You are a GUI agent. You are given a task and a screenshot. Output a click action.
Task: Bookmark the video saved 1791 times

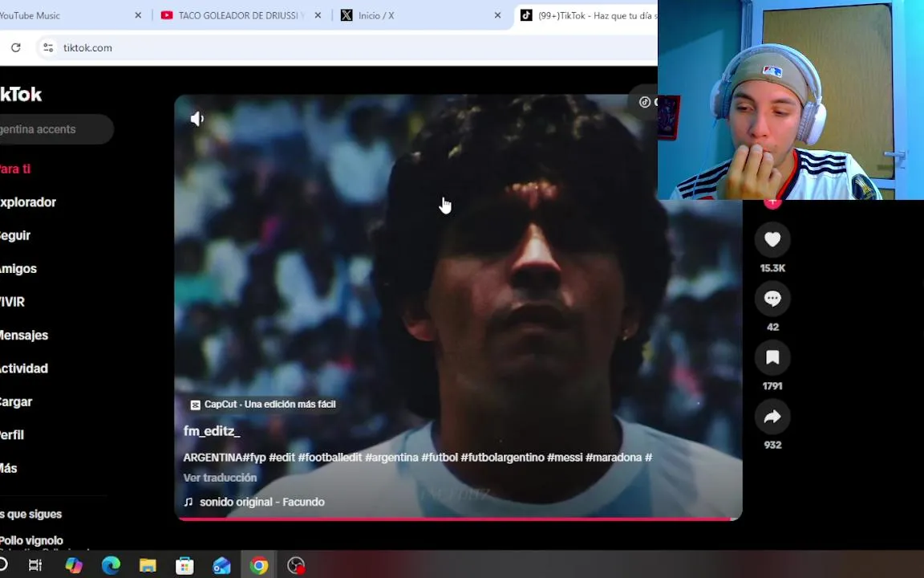(x=772, y=357)
